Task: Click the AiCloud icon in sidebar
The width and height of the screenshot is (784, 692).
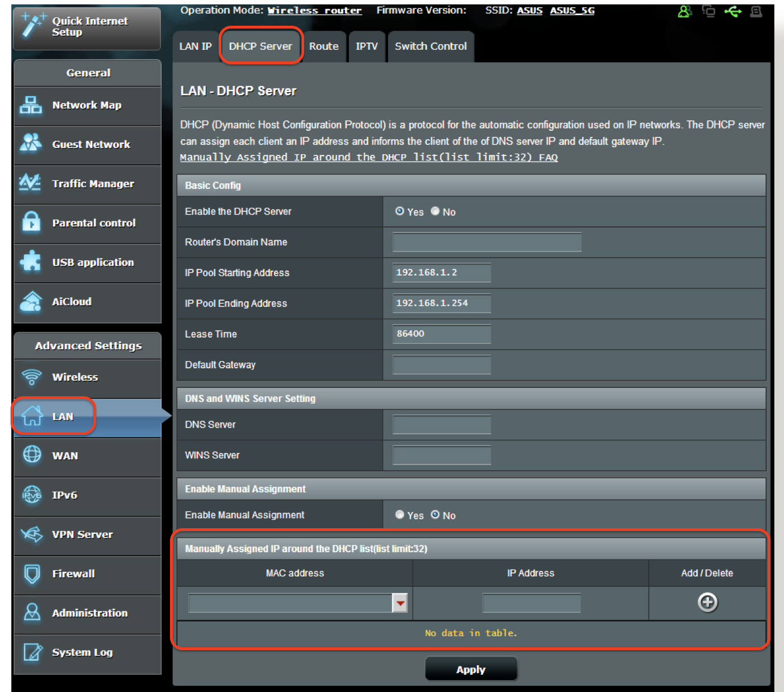Action: click(x=31, y=301)
